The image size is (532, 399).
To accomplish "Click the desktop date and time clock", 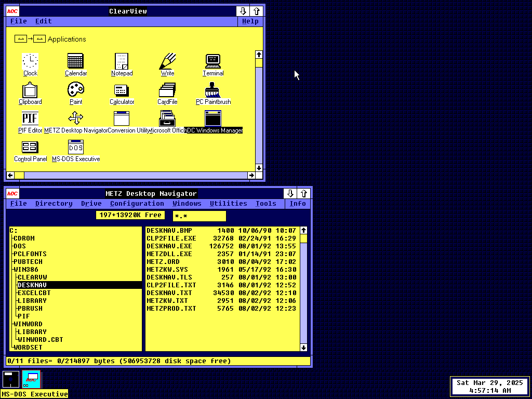I will click(x=489, y=387).
